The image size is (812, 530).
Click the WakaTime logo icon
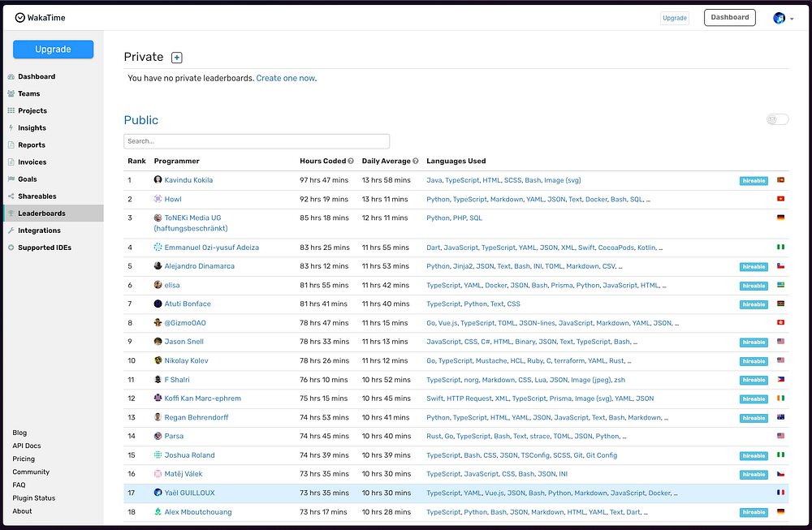point(19,18)
